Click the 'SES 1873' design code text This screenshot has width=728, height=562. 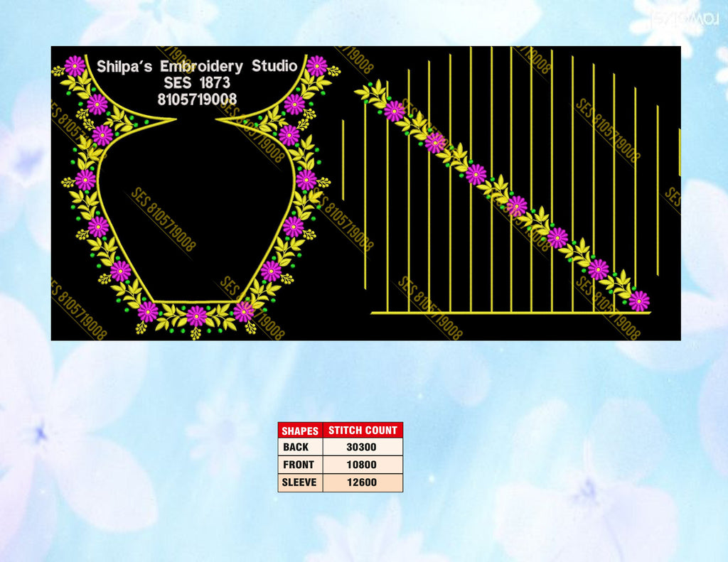click(x=197, y=82)
